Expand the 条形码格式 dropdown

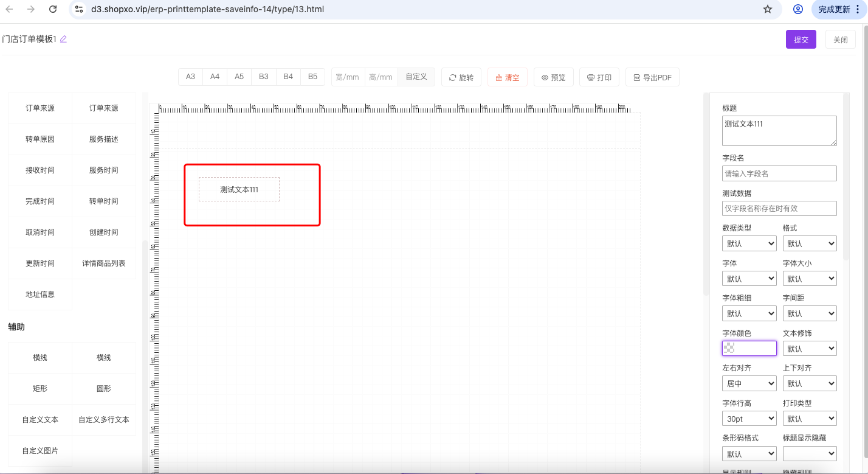[749, 454]
